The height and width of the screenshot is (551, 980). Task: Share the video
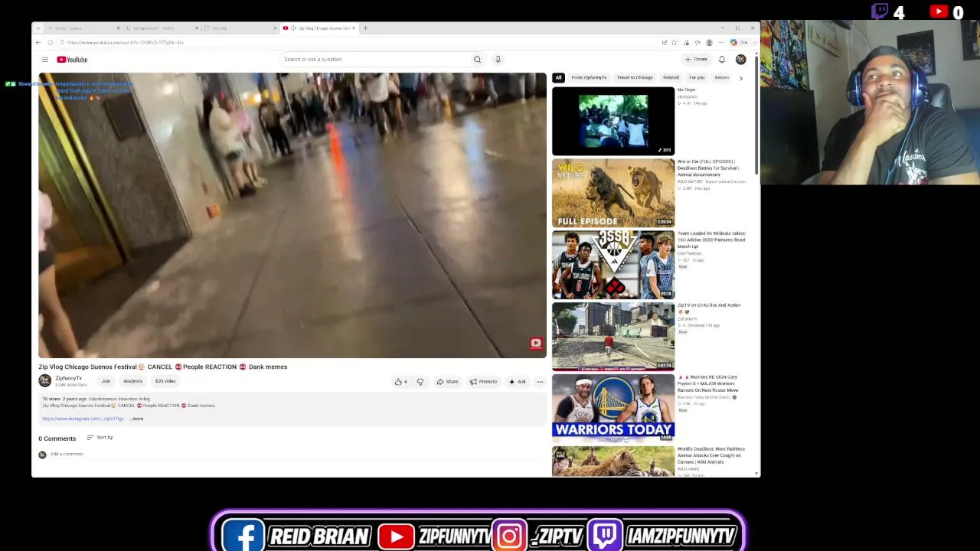pyautogui.click(x=448, y=382)
